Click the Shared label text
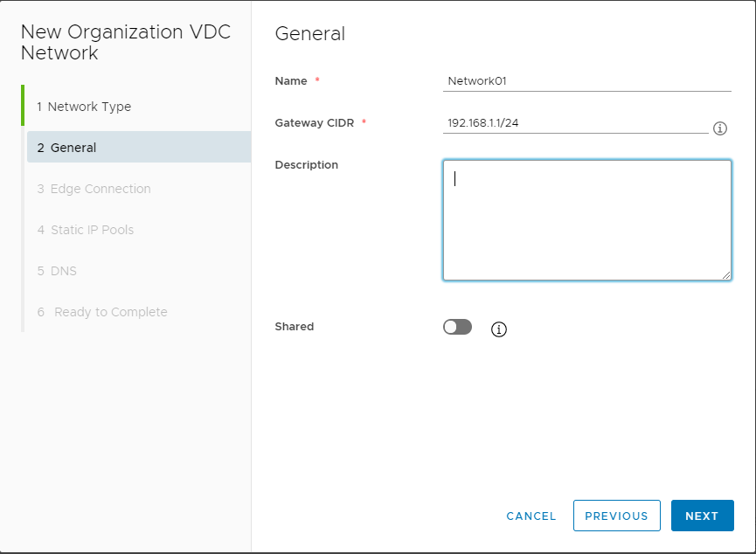The width and height of the screenshot is (756, 554). click(x=295, y=327)
